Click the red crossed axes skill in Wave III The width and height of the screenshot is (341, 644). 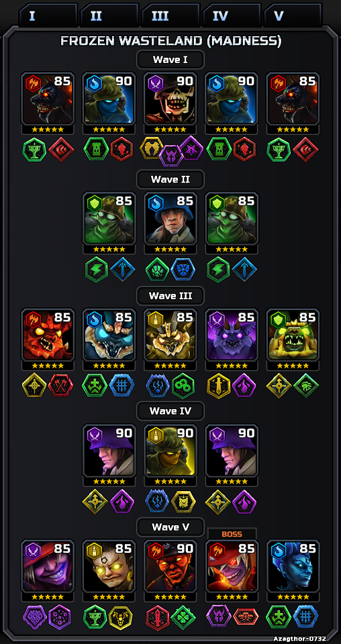60,386
